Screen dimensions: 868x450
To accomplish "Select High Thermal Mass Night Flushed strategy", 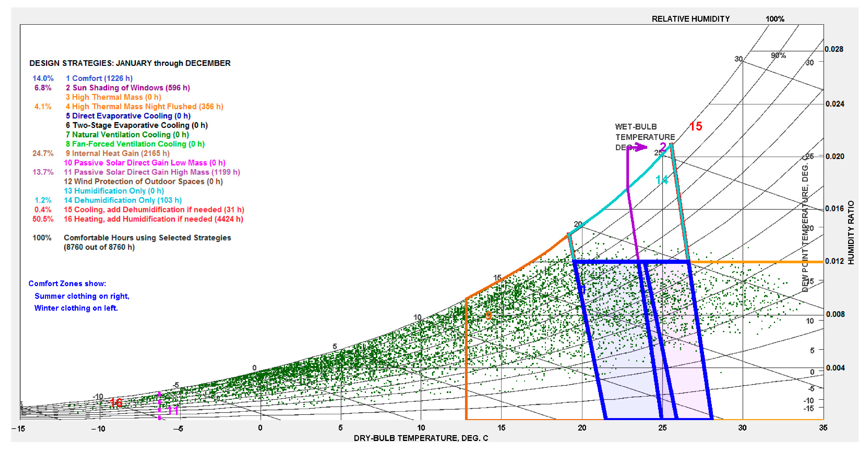I will (144, 106).
